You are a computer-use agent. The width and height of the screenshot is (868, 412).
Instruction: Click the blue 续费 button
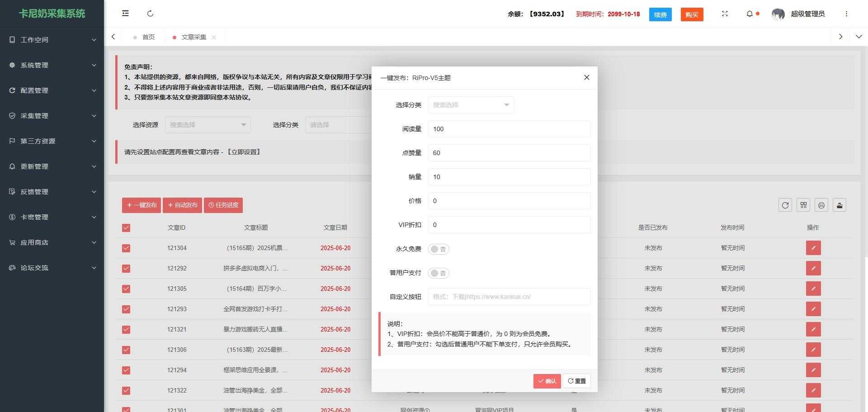660,14
